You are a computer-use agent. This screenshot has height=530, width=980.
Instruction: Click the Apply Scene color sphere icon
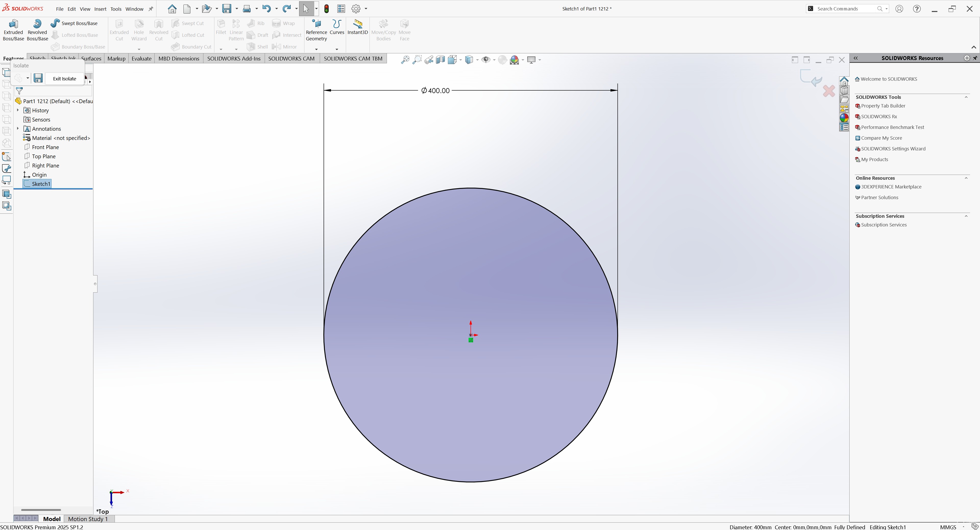[514, 60]
